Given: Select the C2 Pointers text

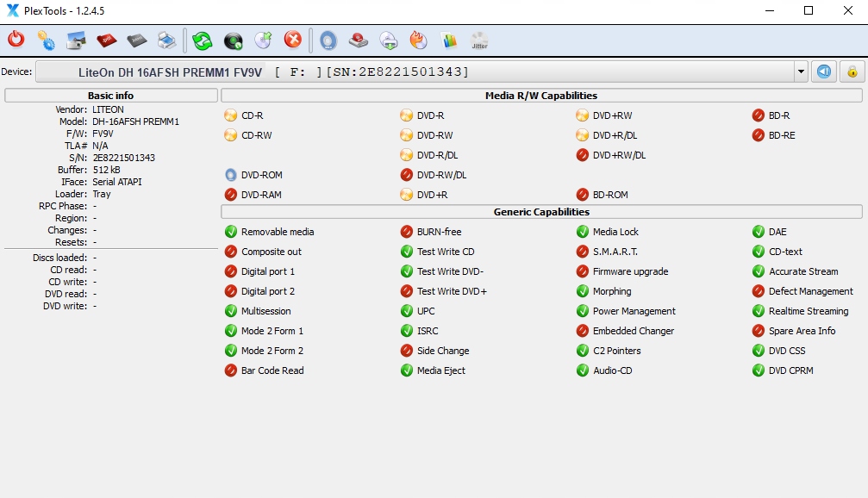Looking at the screenshot, I should (x=616, y=351).
